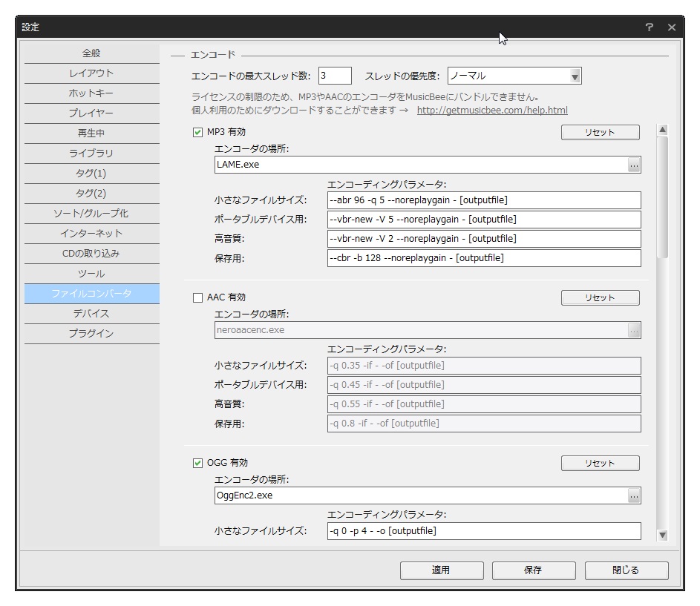Select the インターネット tab
700x606 pixels.
pyautogui.click(x=91, y=234)
